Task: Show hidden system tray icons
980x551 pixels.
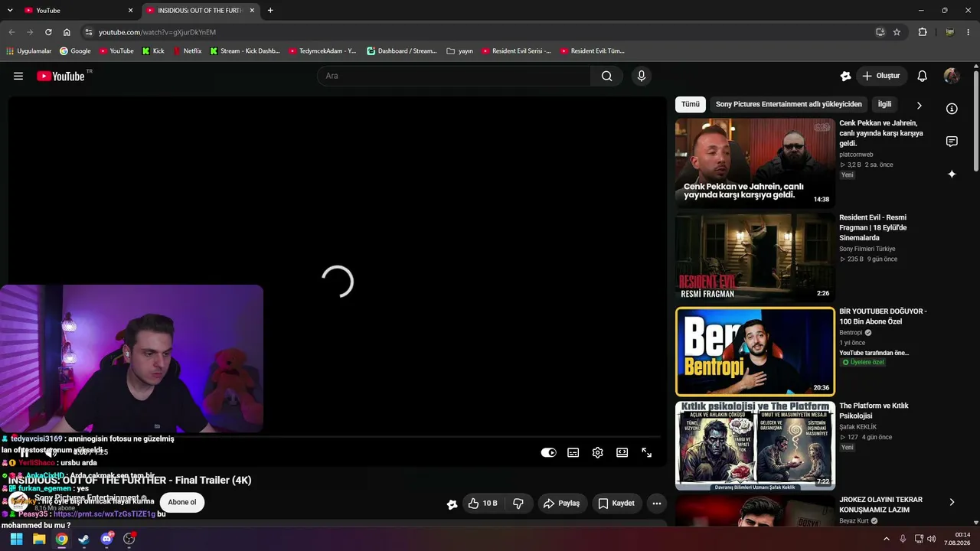Action: [x=887, y=539]
